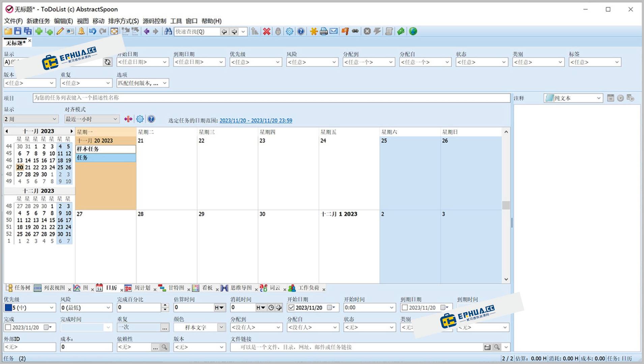
Task: Print the task list
Action: 323,31
